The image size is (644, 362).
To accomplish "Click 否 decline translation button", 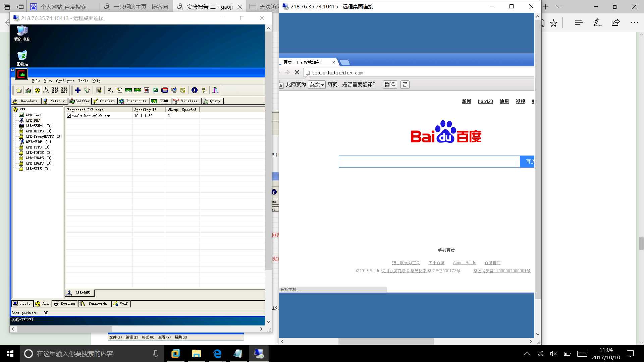I will pos(405,85).
